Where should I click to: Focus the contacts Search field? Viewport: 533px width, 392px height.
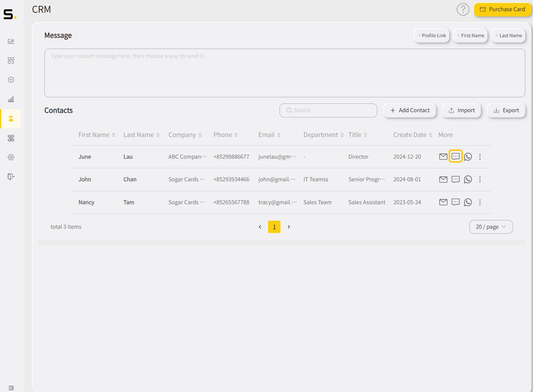(328, 110)
